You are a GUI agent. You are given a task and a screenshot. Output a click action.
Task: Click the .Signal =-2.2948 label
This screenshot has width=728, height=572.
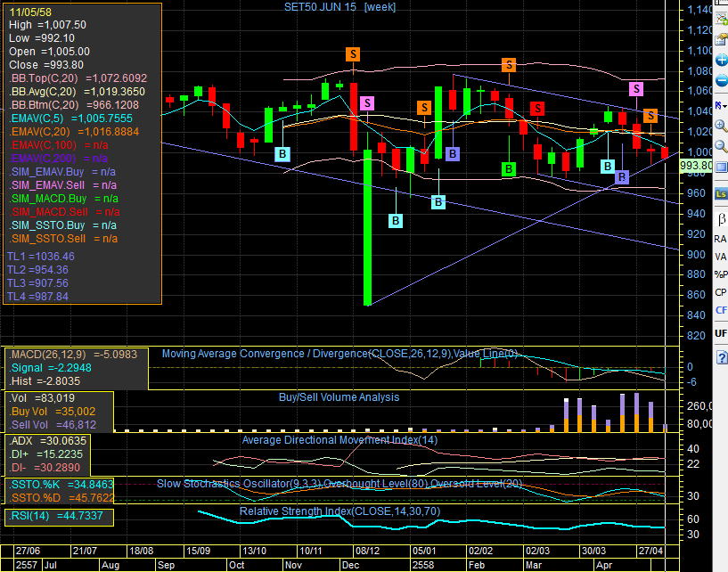pos(51,368)
